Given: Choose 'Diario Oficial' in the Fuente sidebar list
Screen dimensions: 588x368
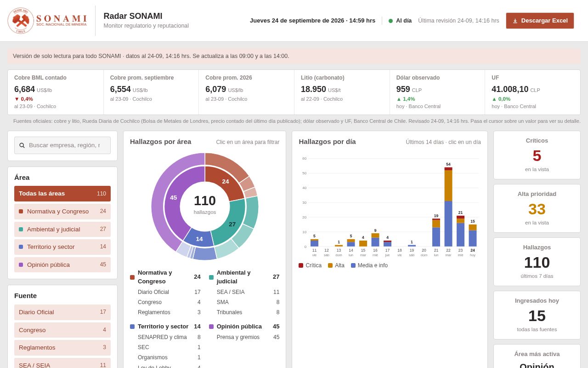Looking at the screenshot, I should point(62,312).
